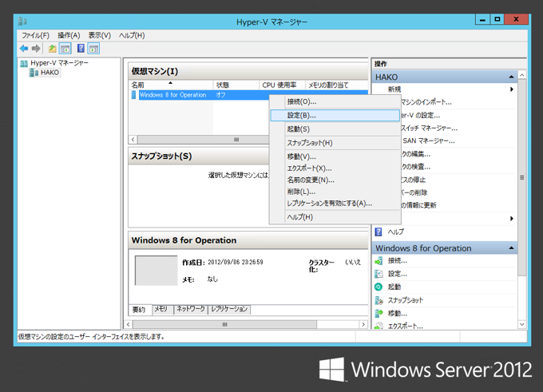Click the スナップショット icon in actions pane
Screen dimensions: 543x392
[x=379, y=300]
